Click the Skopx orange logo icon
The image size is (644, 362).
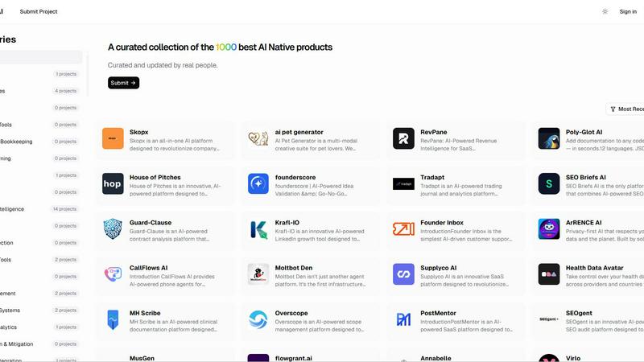click(113, 138)
